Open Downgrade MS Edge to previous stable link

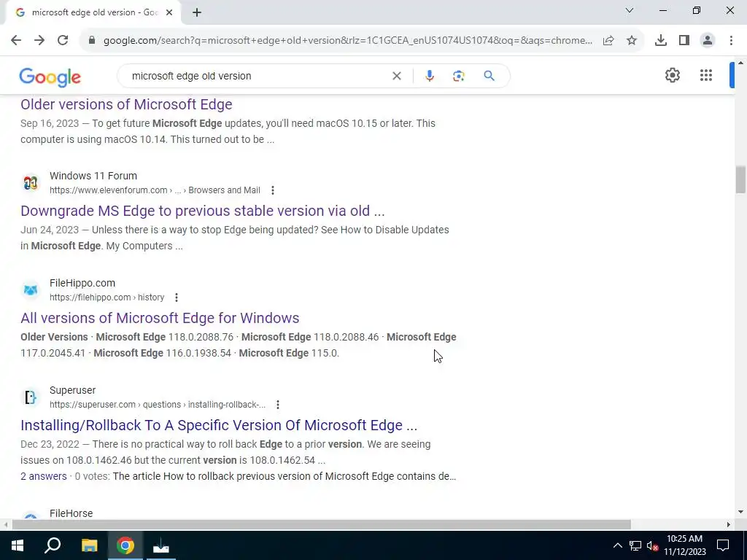coord(203,211)
